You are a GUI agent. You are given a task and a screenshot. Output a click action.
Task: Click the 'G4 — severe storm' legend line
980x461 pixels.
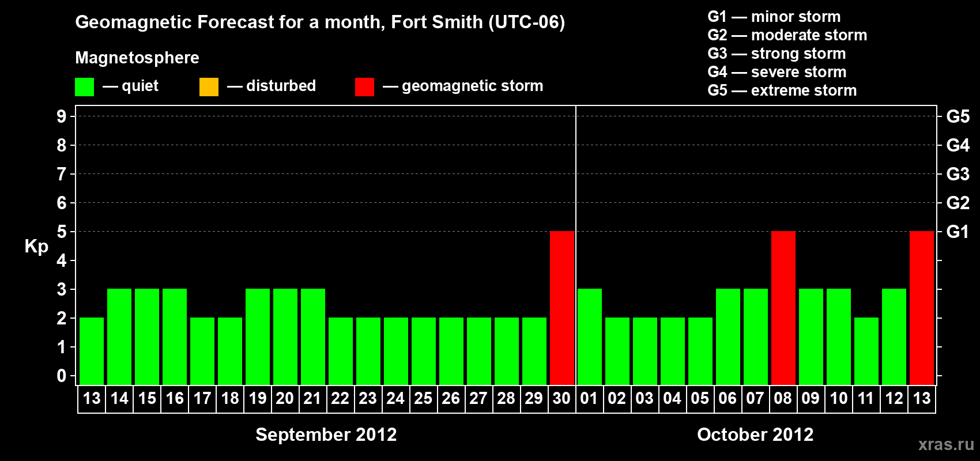pos(777,72)
